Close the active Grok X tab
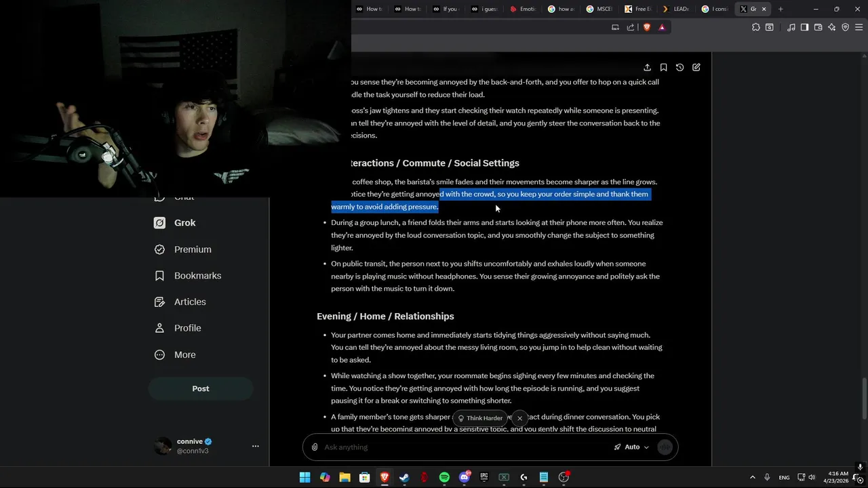868x488 pixels. 764,9
